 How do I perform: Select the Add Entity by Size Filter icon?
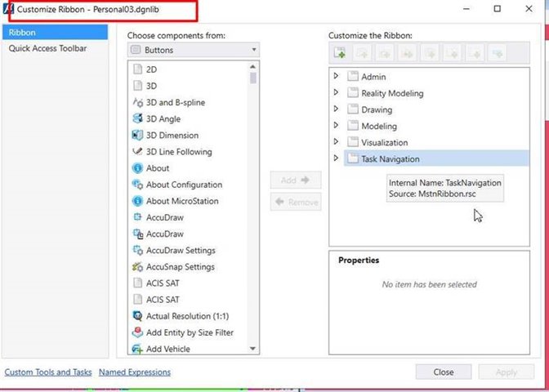tap(137, 332)
